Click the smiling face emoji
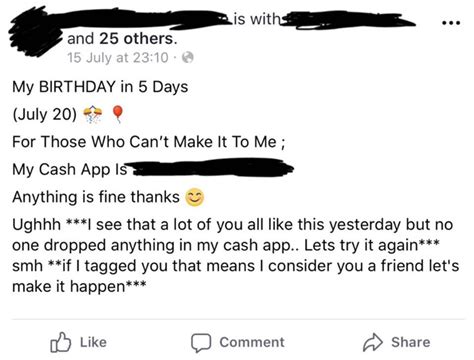 [195, 197]
